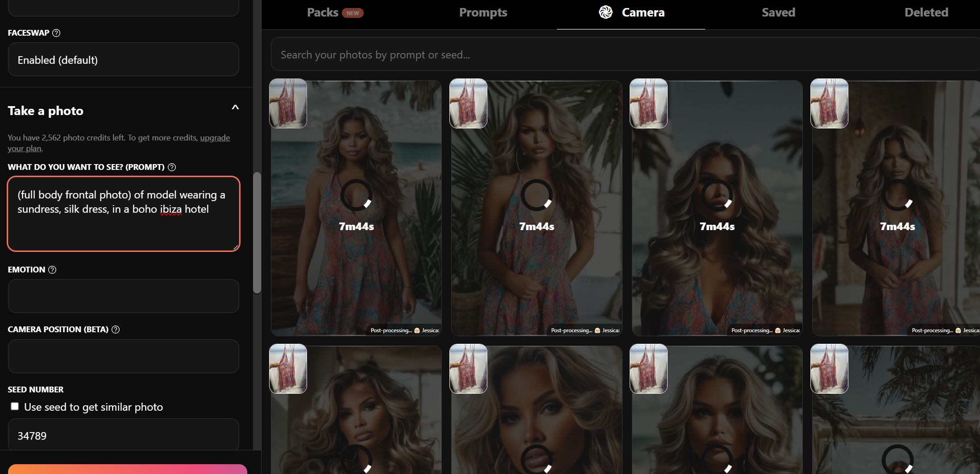Viewport: 980px width, 474px height.
Task: Click the gradient button below seed number
Action: click(x=127, y=469)
